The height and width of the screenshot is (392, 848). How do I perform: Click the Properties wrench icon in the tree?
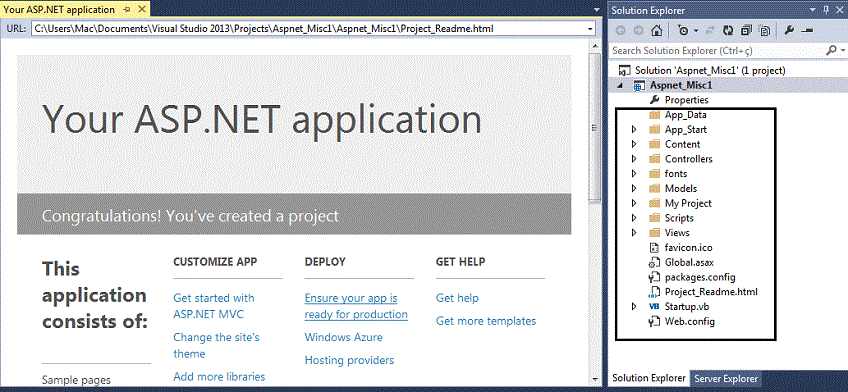click(x=654, y=99)
